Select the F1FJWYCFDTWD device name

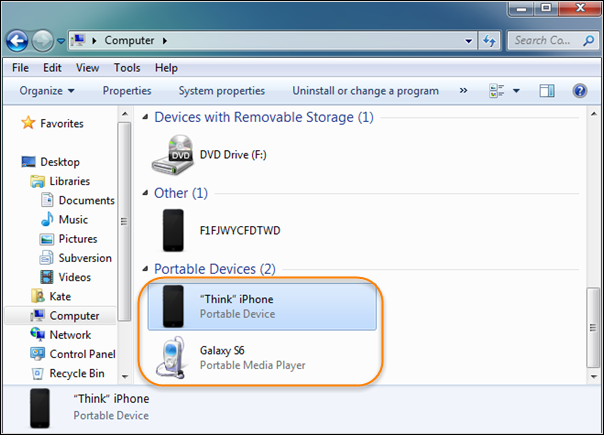pyautogui.click(x=240, y=230)
